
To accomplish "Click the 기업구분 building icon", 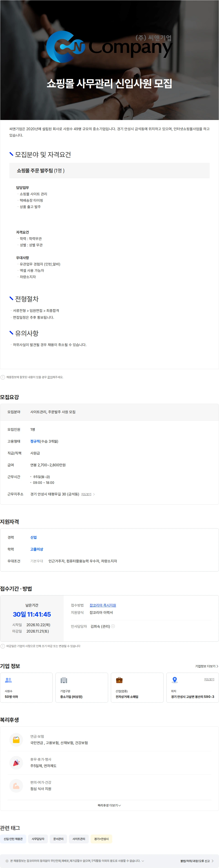I will [64, 680].
